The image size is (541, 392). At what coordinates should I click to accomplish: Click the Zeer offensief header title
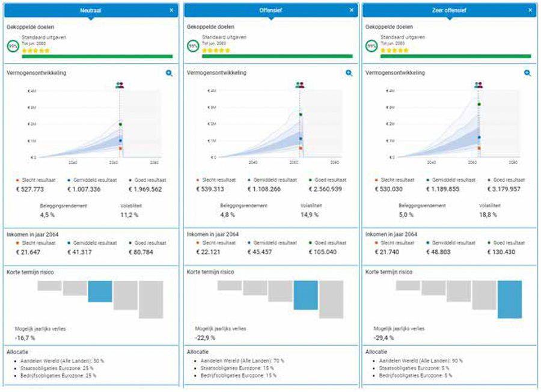pyautogui.click(x=449, y=10)
